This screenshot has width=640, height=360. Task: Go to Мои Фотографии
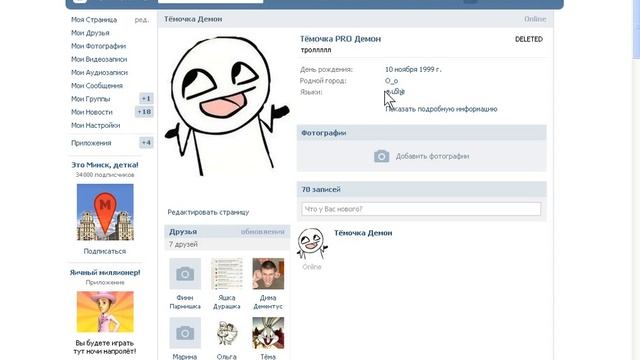[x=98, y=46]
